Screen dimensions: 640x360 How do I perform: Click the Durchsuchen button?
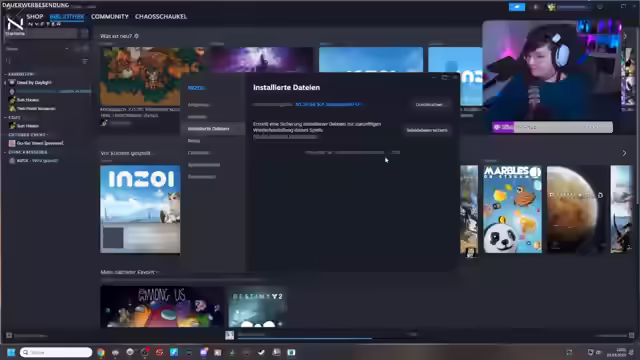pos(429,104)
